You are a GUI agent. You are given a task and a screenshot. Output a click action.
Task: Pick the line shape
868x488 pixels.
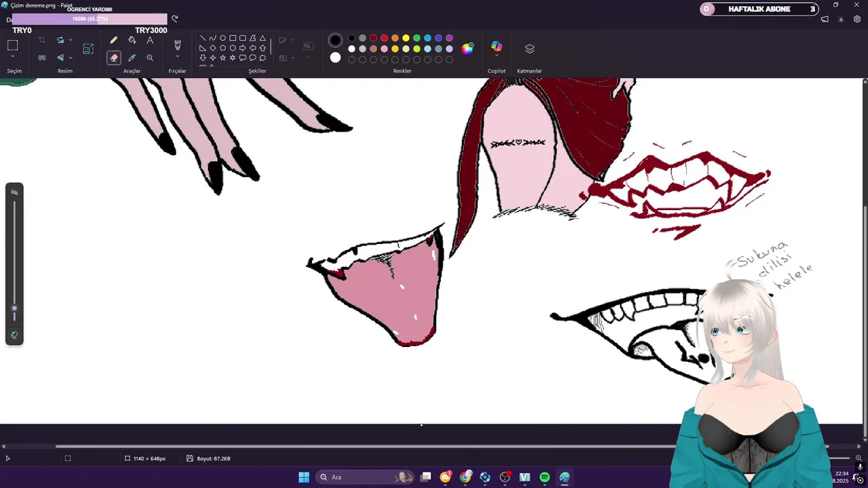tap(203, 38)
